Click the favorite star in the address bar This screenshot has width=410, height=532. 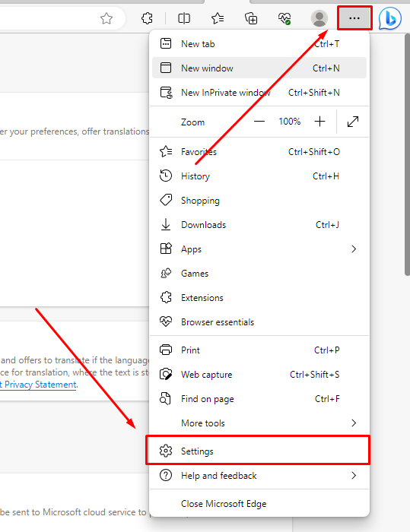point(106,18)
